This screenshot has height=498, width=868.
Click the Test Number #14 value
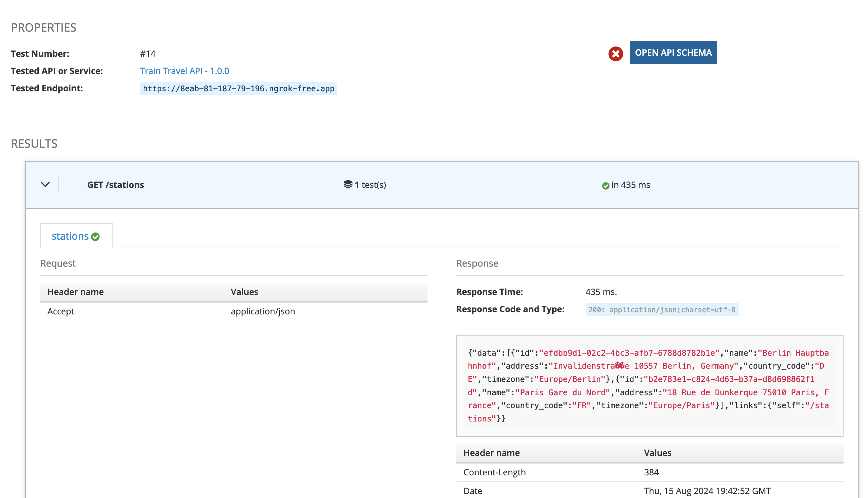pyautogui.click(x=148, y=54)
